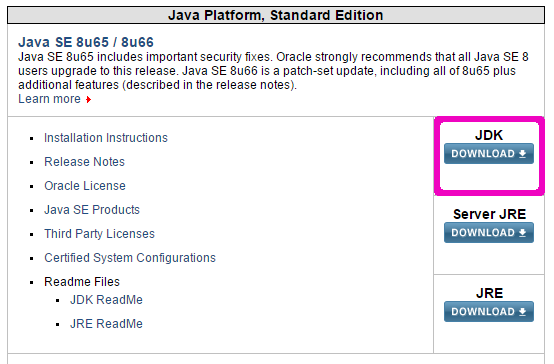Screen dimensions: 554x364
Task: Open the JDK ReadMe link
Action: click(106, 300)
